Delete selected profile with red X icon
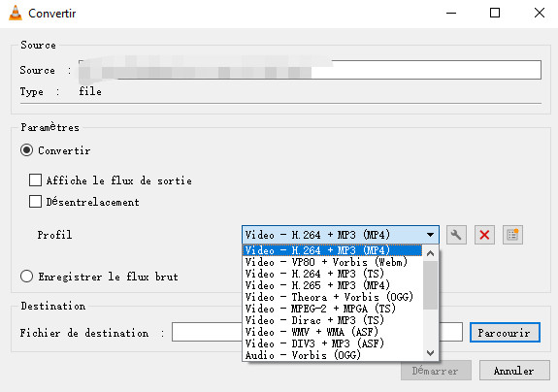 [484, 235]
